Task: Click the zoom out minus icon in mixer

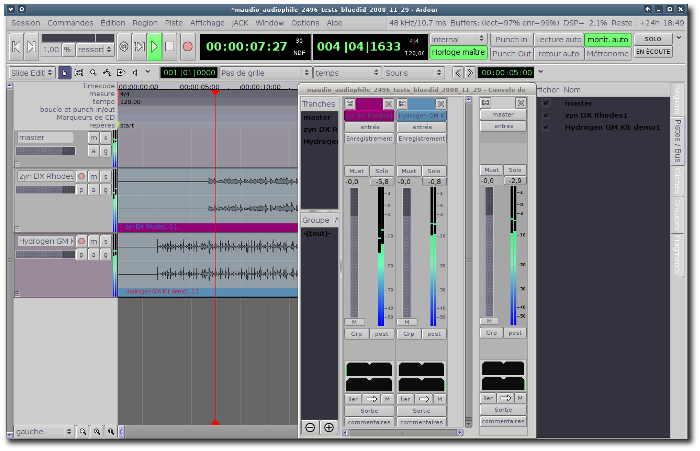Action: (x=310, y=427)
